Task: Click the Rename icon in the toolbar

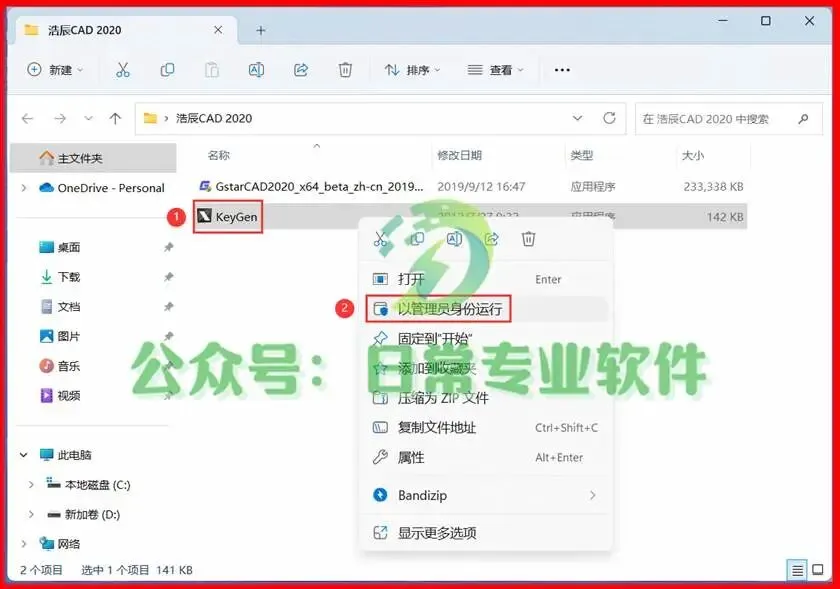Action: [256, 70]
